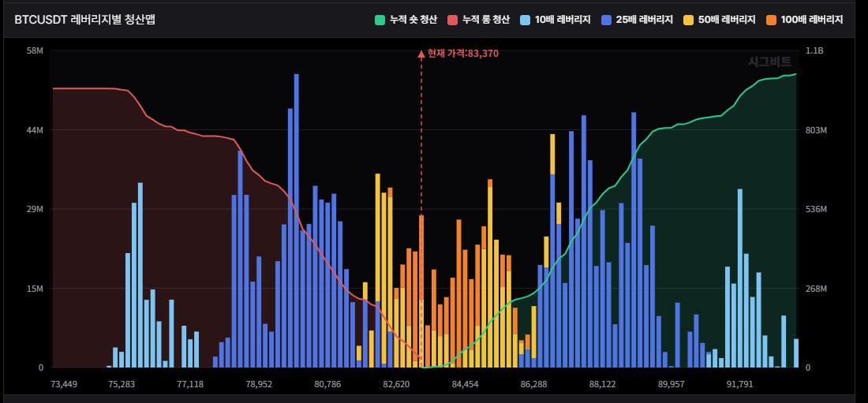Click the 536M right axis label
The image size is (868, 403).
817,209
